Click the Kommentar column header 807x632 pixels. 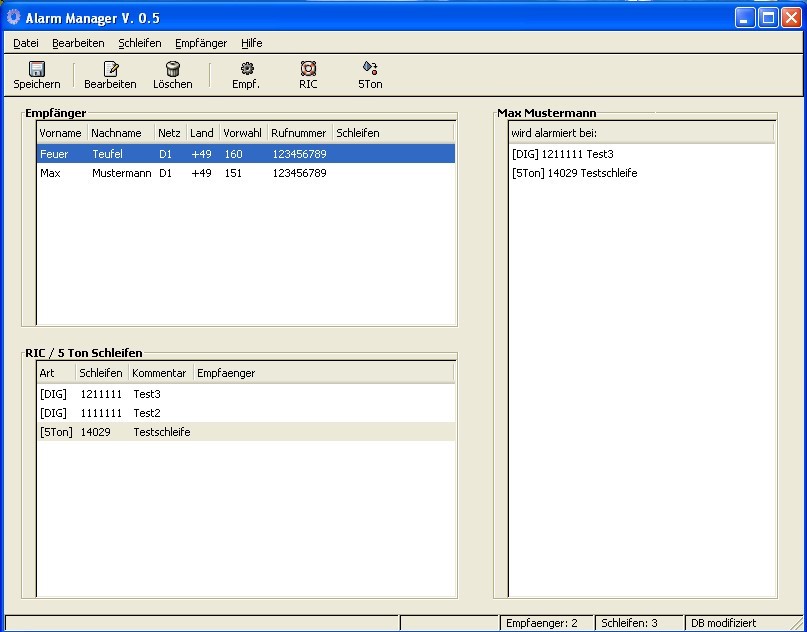tap(160, 373)
